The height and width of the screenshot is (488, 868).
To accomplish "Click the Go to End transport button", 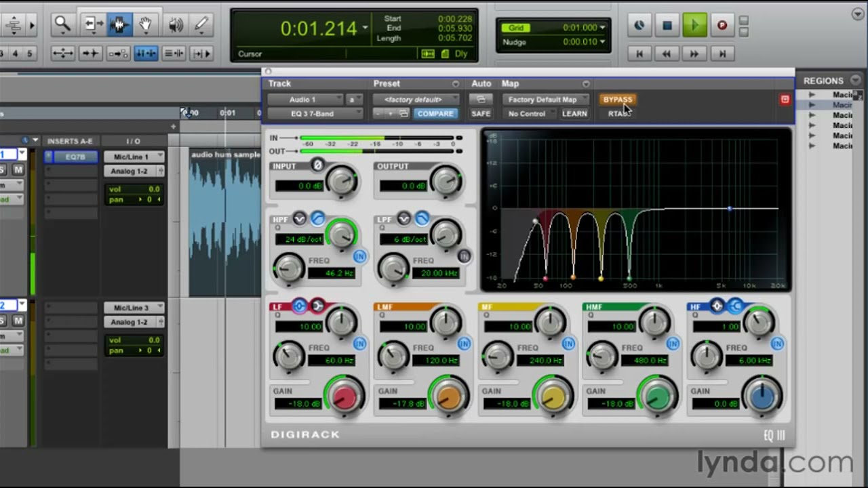I will point(722,53).
